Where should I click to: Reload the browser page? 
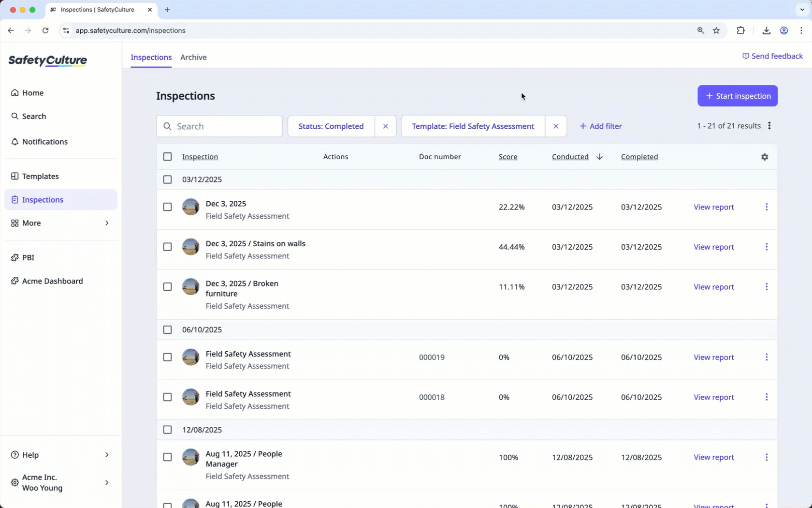point(45,30)
